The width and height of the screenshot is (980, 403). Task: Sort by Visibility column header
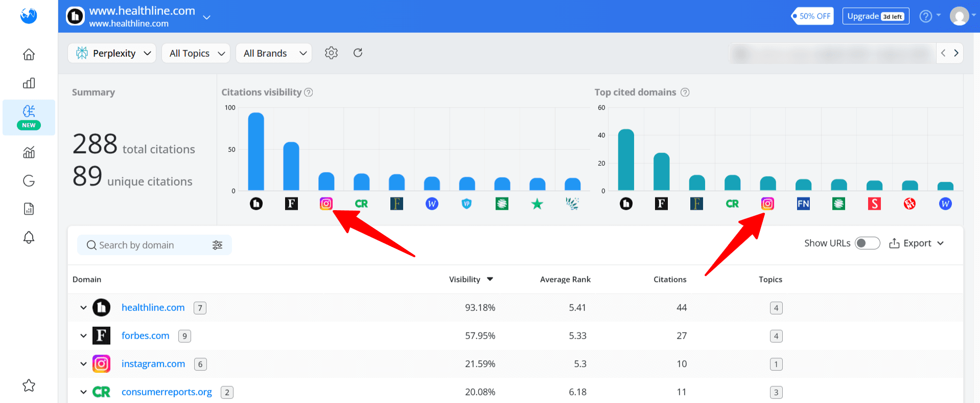pos(471,279)
